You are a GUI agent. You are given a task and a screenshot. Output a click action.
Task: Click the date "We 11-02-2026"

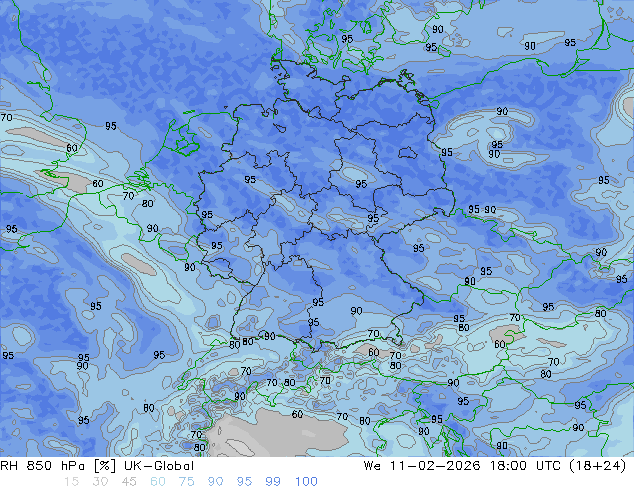click(x=422, y=466)
